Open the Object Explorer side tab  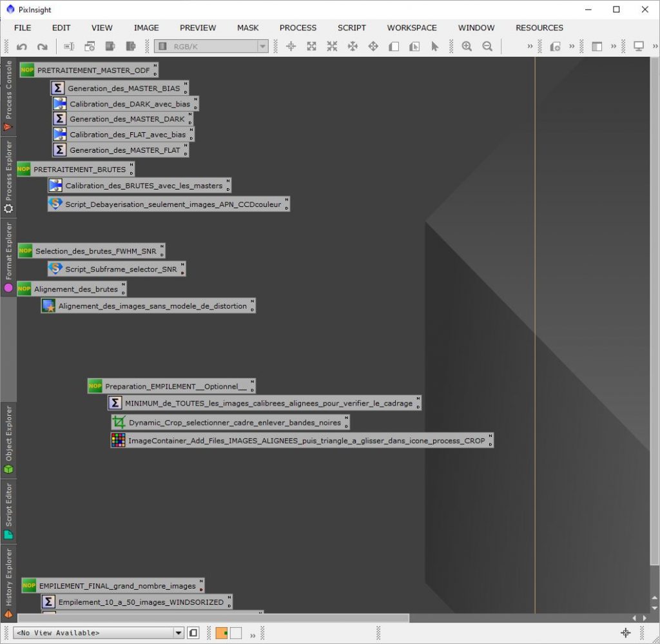point(8,440)
